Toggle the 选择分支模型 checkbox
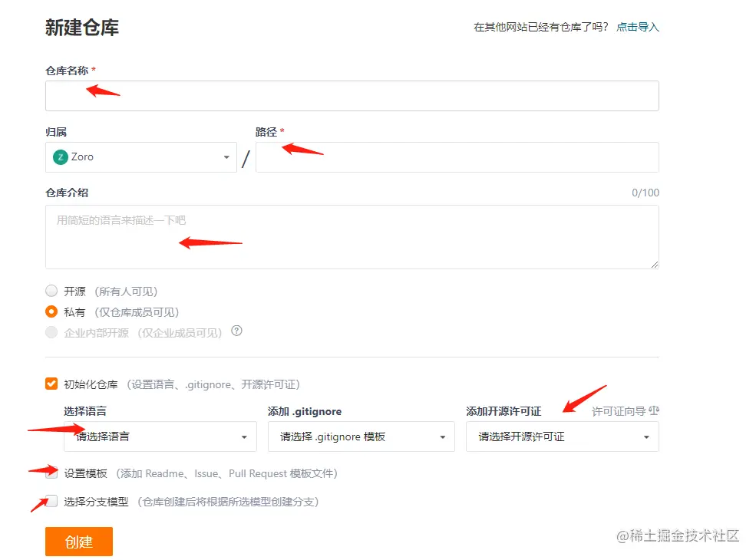Viewport: 756px width, 560px height. click(51, 501)
